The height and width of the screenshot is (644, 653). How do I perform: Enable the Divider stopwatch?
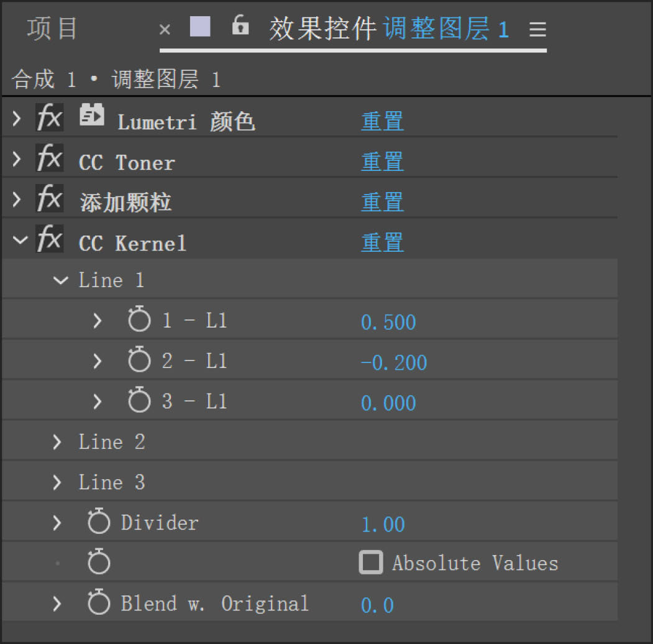pyautogui.click(x=99, y=523)
